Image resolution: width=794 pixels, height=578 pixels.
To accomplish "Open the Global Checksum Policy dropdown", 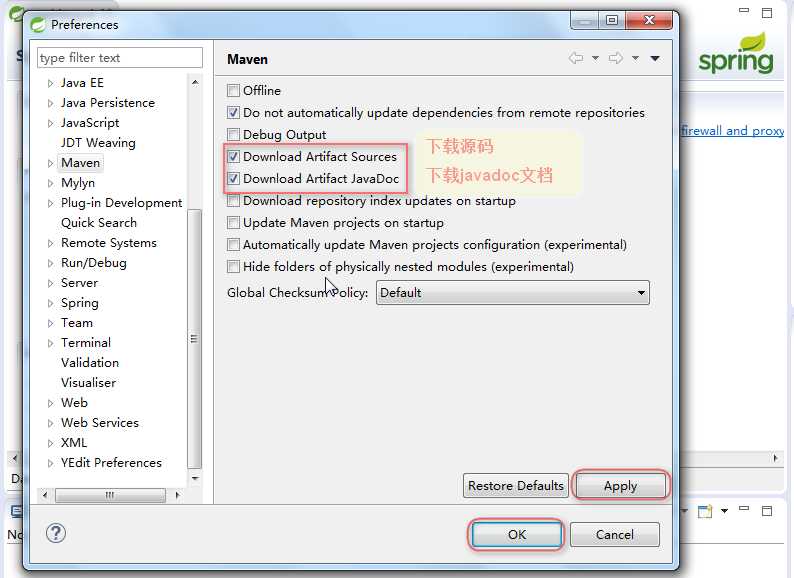I will click(x=512, y=293).
